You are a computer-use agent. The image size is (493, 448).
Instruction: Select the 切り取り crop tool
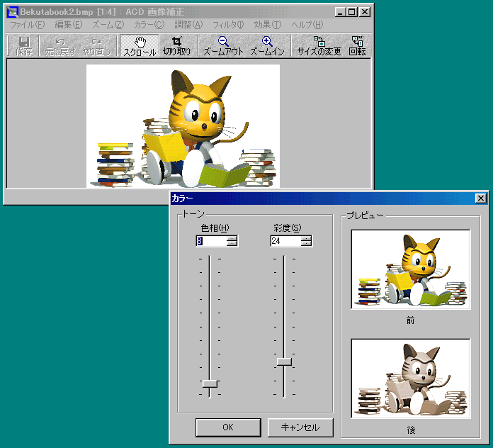pyautogui.click(x=176, y=46)
